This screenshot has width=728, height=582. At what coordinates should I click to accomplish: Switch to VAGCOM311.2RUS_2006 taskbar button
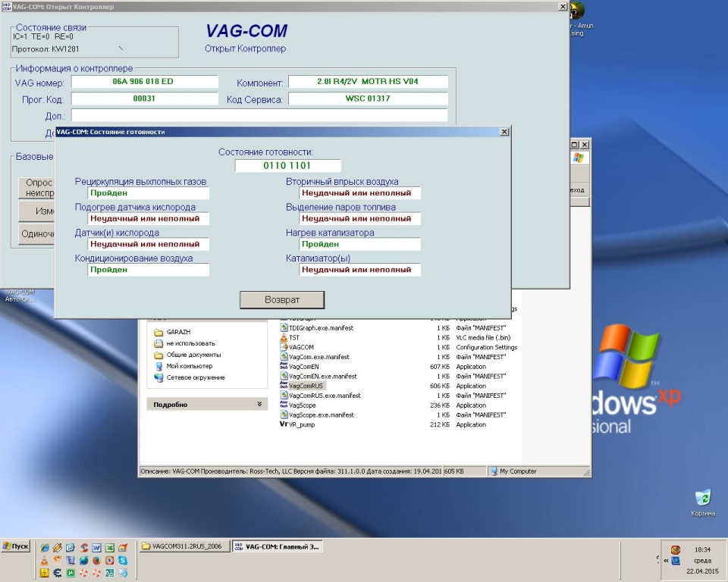click(185, 546)
